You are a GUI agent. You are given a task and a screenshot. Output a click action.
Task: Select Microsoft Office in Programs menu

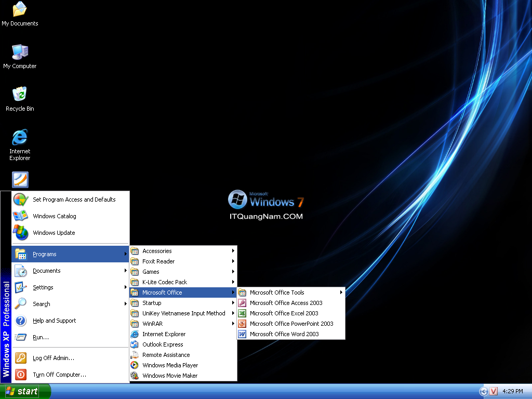click(183, 292)
